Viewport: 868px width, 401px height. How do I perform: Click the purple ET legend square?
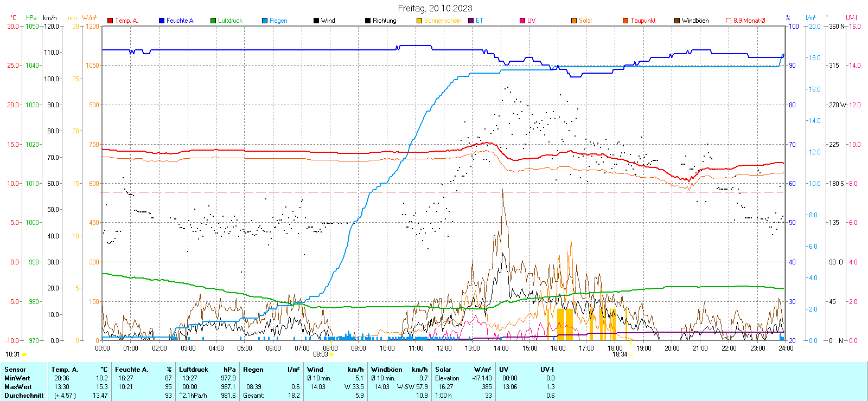pos(471,21)
